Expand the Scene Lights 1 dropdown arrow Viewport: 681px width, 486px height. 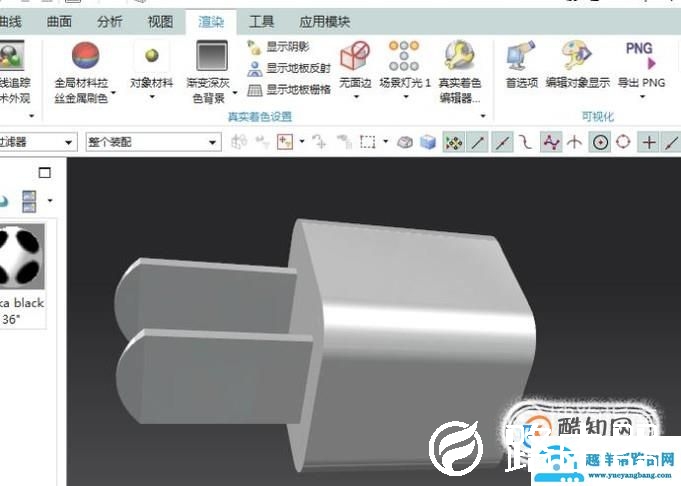(x=406, y=97)
